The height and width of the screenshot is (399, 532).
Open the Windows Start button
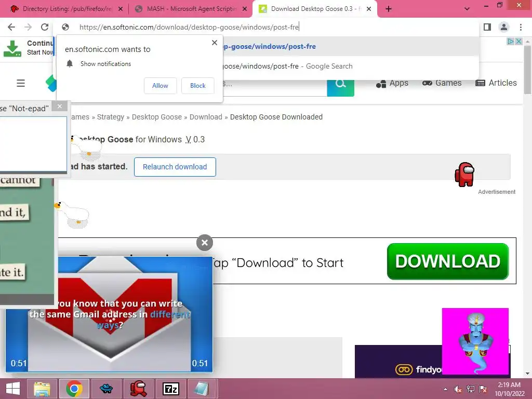tap(13, 389)
